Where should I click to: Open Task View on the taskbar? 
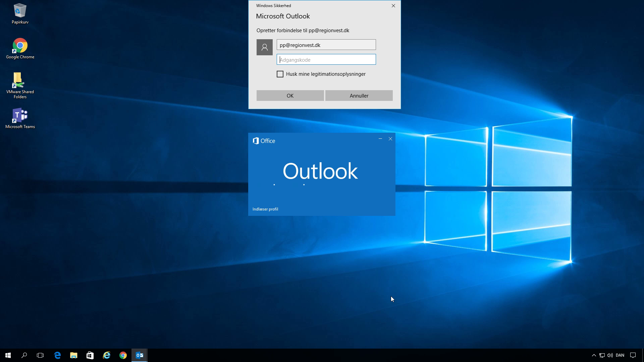(40, 355)
